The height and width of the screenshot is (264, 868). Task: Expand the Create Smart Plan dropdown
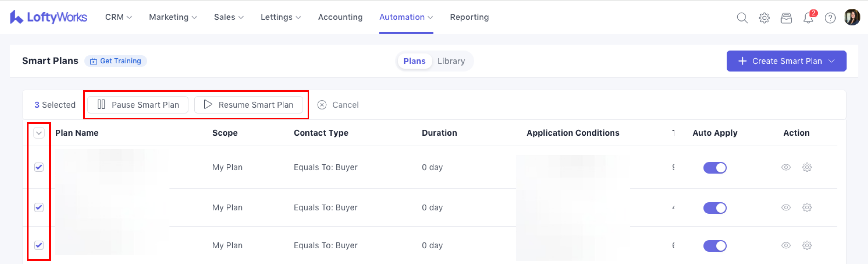832,61
